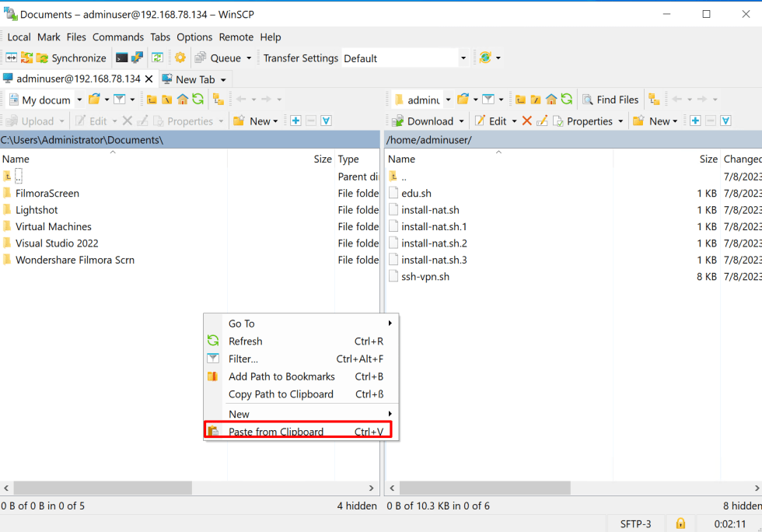Click the lock icon in status bar
Screen dimensions: 762x532
tap(680, 523)
